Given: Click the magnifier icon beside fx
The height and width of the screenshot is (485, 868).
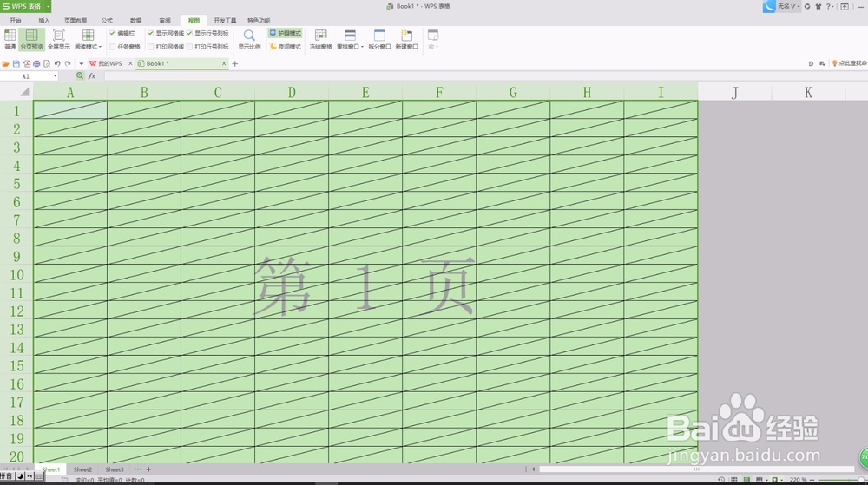Looking at the screenshot, I should coord(80,76).
